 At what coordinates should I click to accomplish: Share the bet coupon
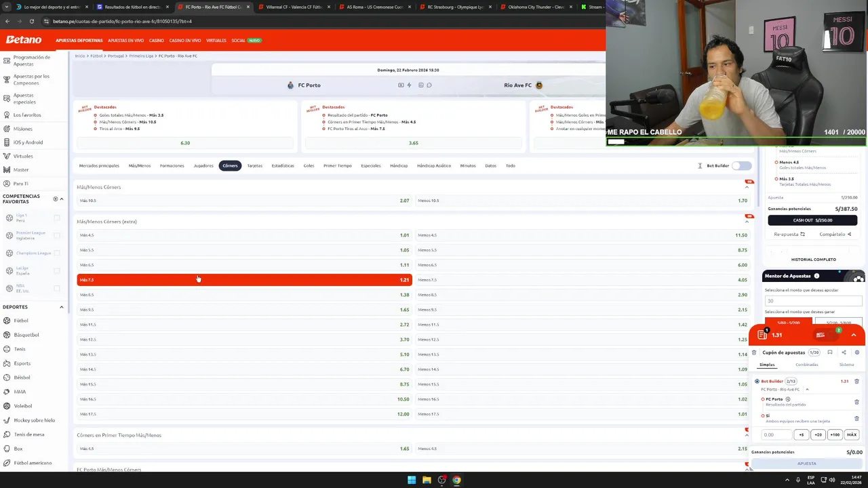click(844, 352)
